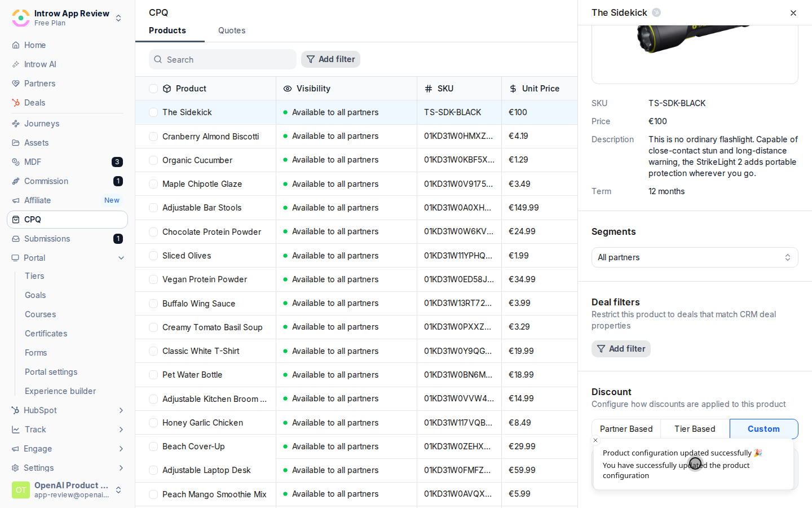Switch to the Products tab
This screenshot has height=508, width=812.
167,30
